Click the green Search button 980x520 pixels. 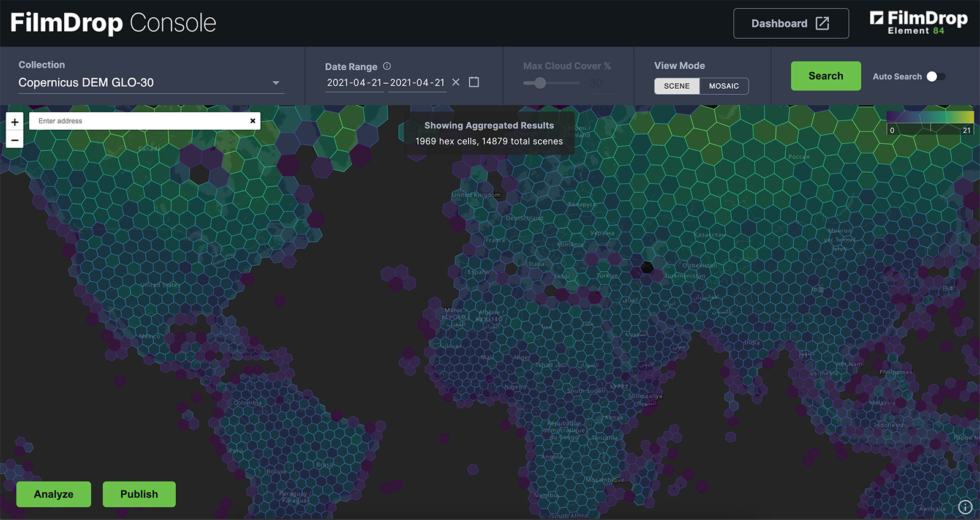click(826, 76)
